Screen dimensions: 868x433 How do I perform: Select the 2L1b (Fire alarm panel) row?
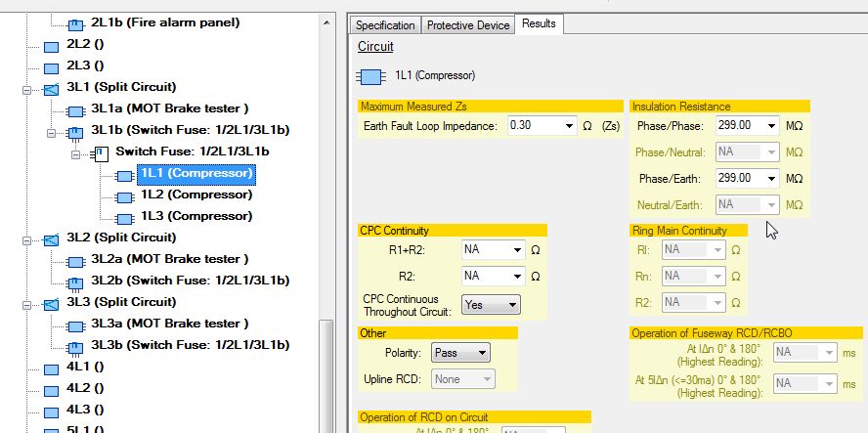(165, 22)
